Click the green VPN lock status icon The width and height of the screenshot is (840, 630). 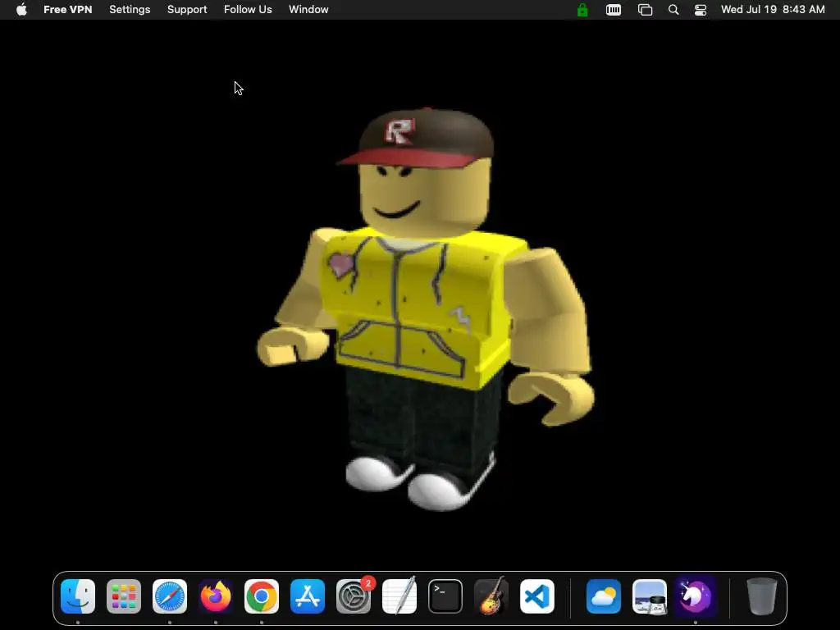coord(582,10)
